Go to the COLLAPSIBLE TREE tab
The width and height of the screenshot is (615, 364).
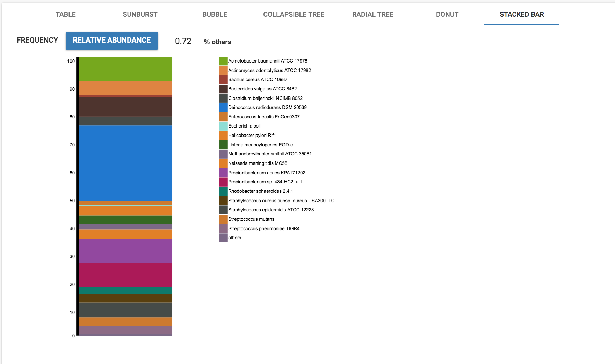point(294,14)
